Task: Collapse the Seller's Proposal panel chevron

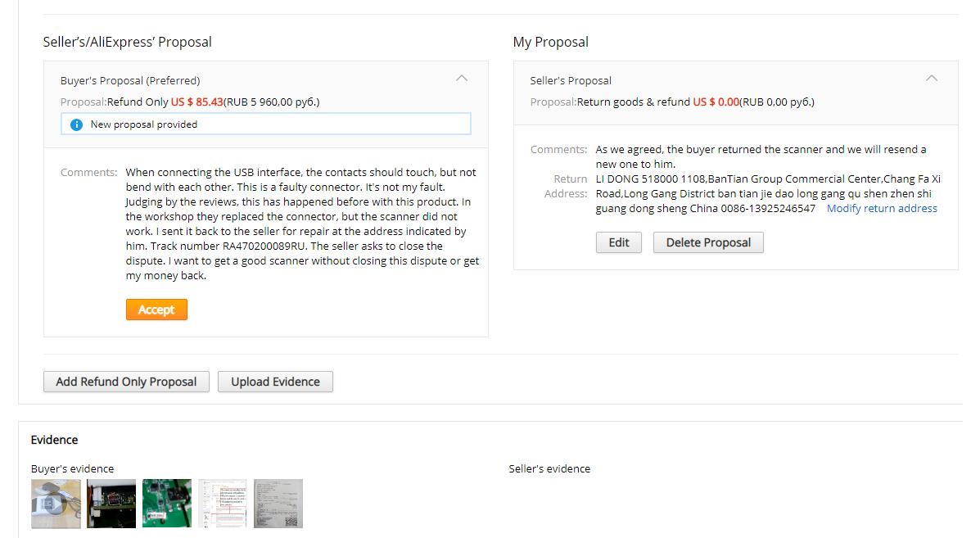Action: (x=931, y=79)
